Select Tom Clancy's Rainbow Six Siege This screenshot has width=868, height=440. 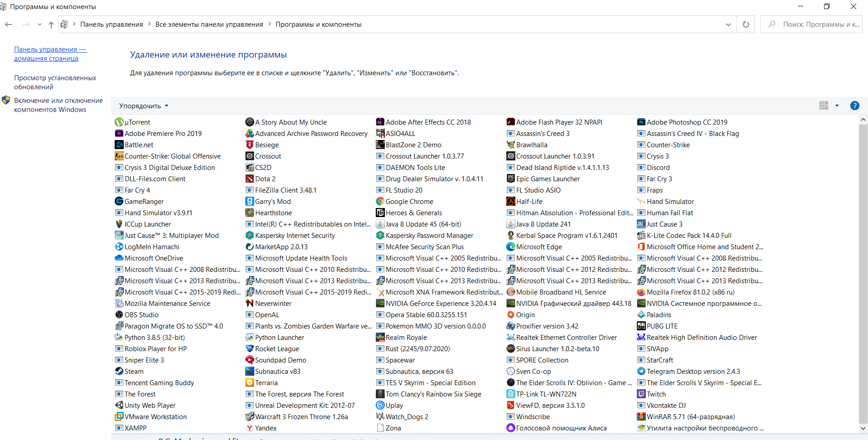[x=429, y=394]
